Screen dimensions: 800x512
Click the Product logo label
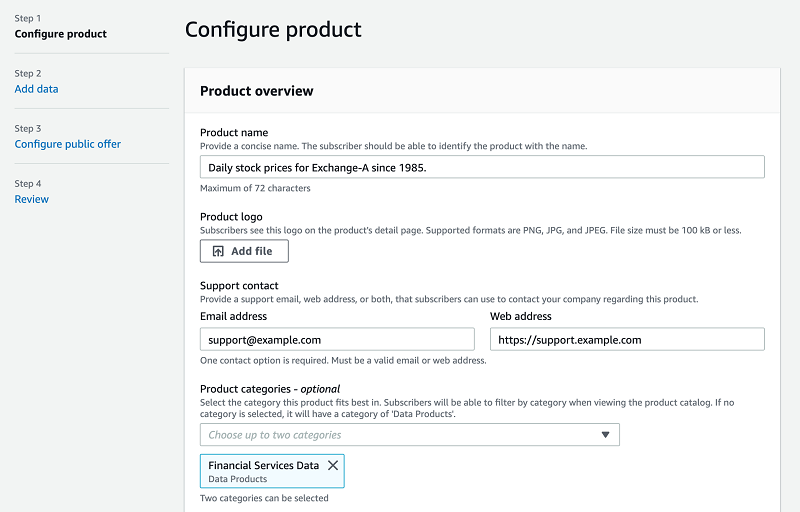click(231, 218)
